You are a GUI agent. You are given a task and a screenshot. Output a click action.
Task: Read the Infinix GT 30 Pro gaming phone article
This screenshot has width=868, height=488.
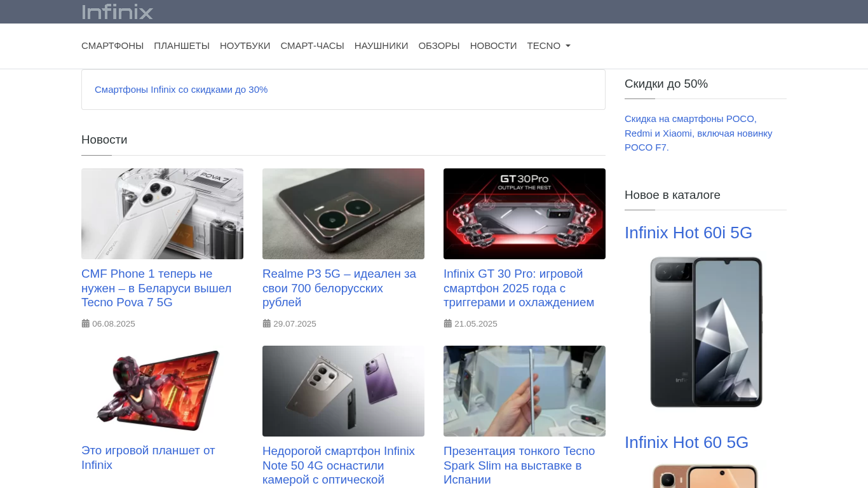[519, 288]
